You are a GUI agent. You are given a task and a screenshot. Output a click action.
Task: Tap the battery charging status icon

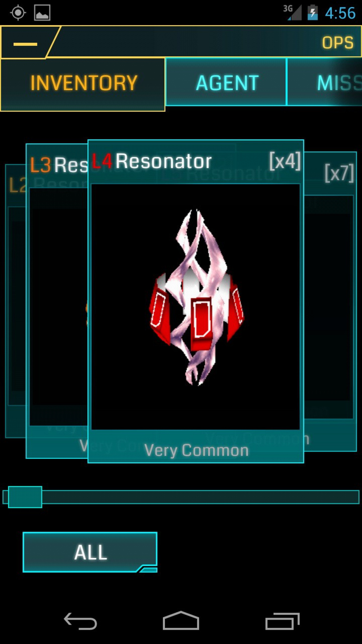(313, 13)
